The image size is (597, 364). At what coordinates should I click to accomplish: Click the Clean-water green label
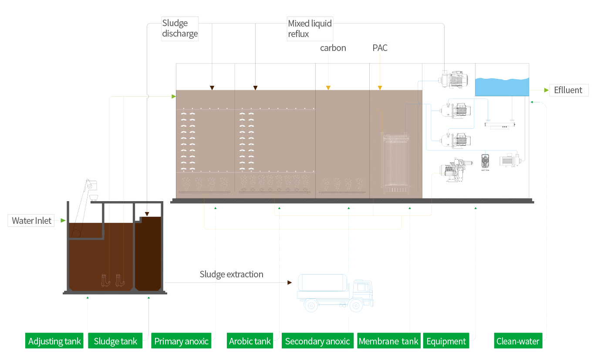tap(518, 341)
